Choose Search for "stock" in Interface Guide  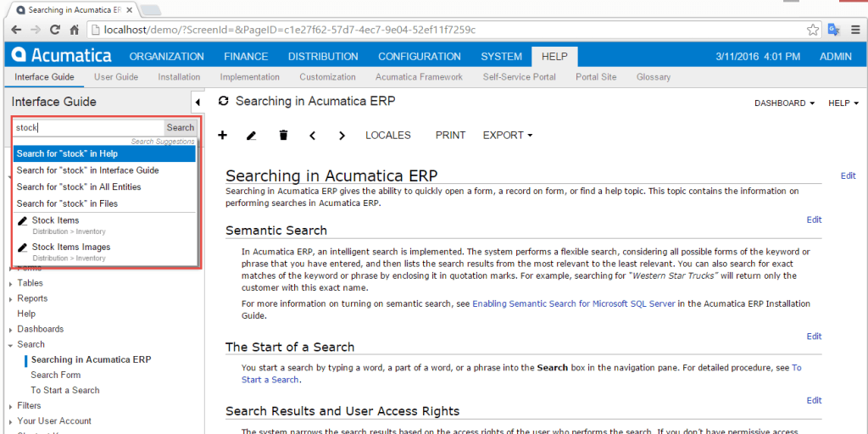(104, 170)
